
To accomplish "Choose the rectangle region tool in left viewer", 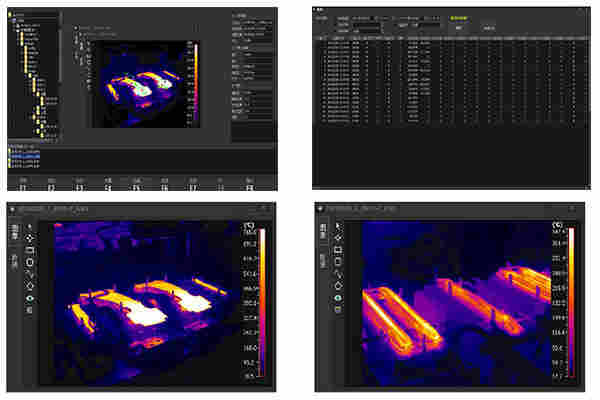I will pos(30,250).
